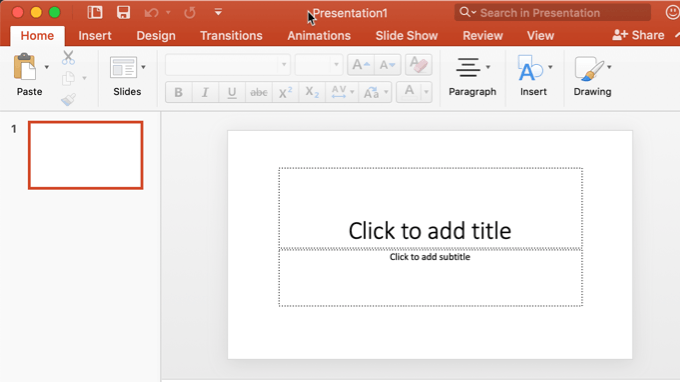Image resolution: width=680 pixels, height=382 pixels.
Task: Click the Clear Formatting eraser icon
Action: (418, 65)
